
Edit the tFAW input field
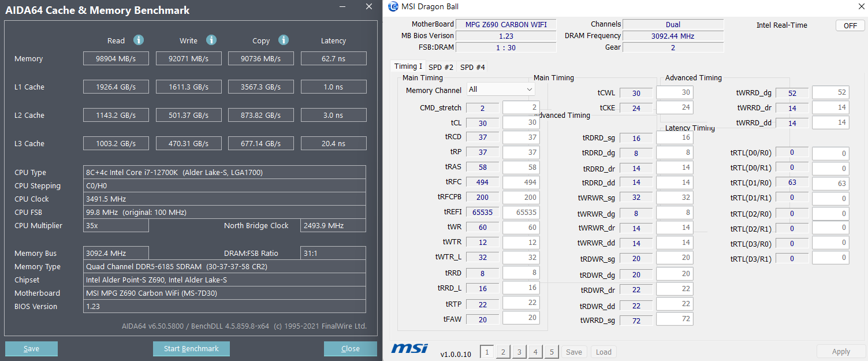tap(521, 318)
